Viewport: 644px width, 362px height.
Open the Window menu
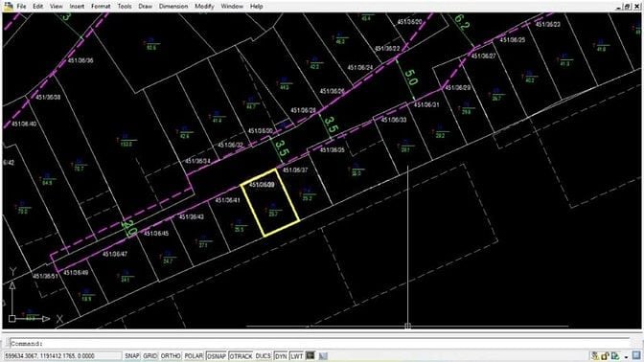[x=232, y=6]
